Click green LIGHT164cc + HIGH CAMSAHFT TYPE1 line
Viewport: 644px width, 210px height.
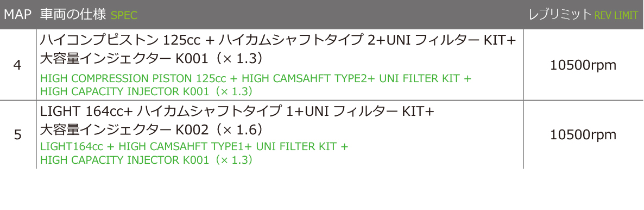point(194,146)
